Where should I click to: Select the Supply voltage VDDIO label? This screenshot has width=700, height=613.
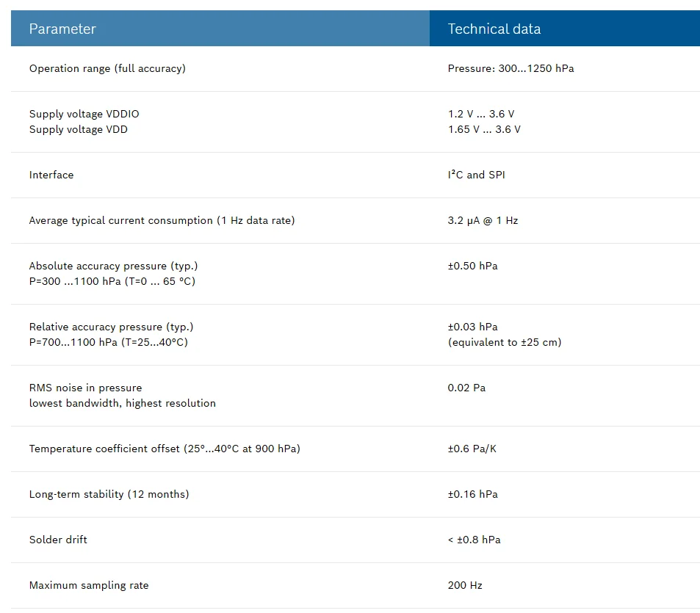[84, 114]
